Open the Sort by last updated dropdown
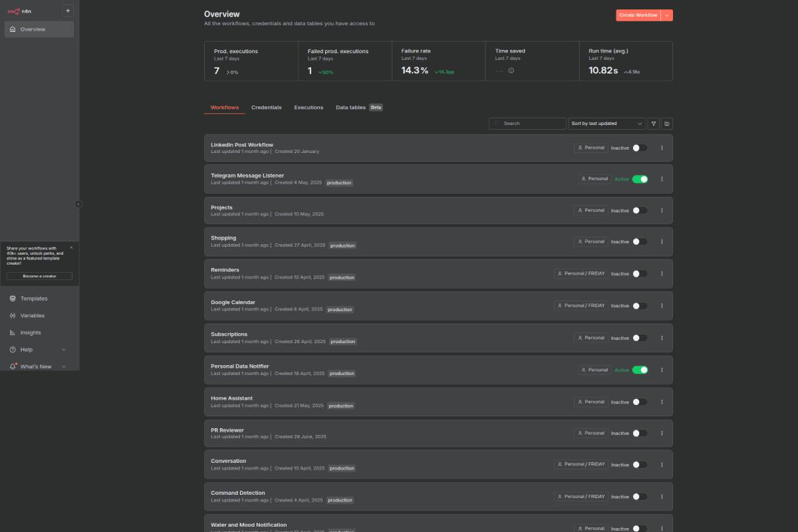The width and height of the screenshot is (798, 532). click(606, 124)
